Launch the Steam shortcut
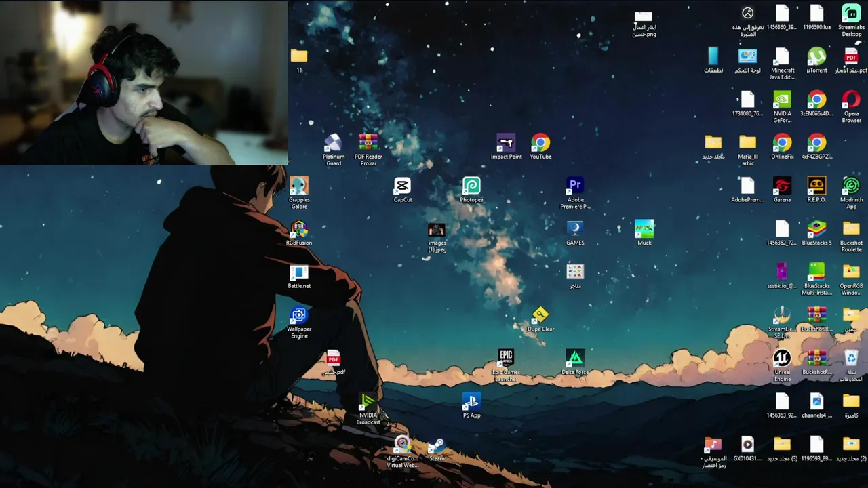This screenshot has width=868, height=488. [x=437, y=449]
